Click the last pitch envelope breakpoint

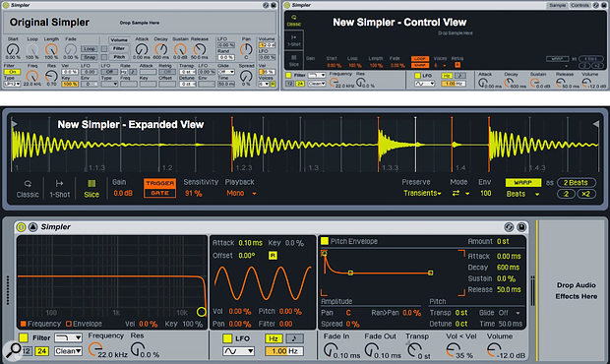tap(430, 273)
